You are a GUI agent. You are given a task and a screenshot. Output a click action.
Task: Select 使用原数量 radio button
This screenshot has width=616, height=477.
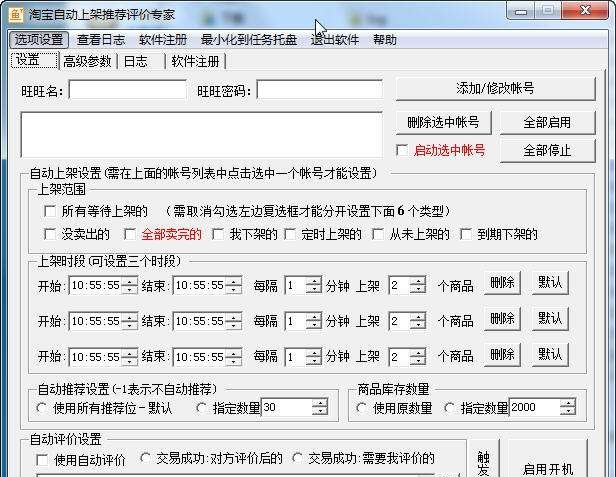coord(361,408)
